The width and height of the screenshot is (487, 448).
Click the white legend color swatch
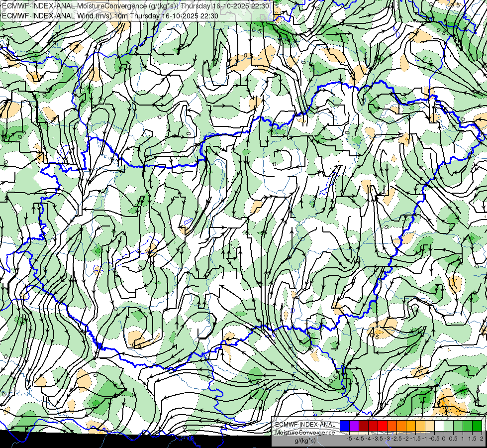point(439,426)
